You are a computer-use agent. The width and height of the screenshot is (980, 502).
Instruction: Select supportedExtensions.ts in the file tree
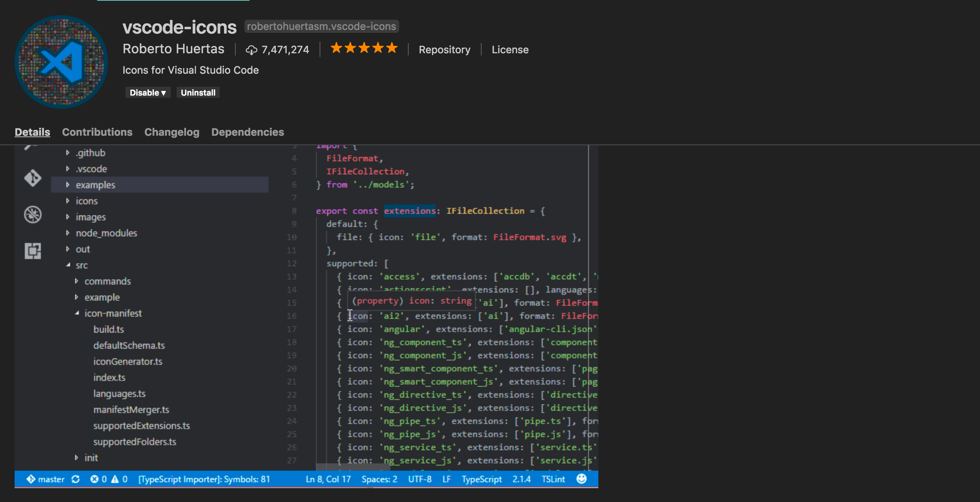click(142, 425)
